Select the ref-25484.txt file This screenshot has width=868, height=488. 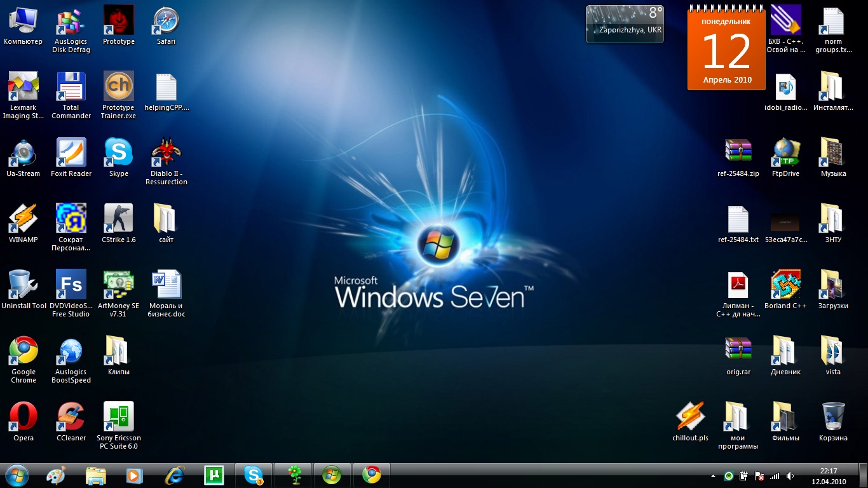click(x=738, y=224)
